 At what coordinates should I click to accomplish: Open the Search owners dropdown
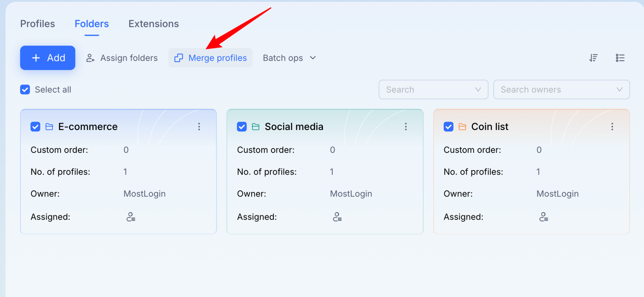(561, 89)
